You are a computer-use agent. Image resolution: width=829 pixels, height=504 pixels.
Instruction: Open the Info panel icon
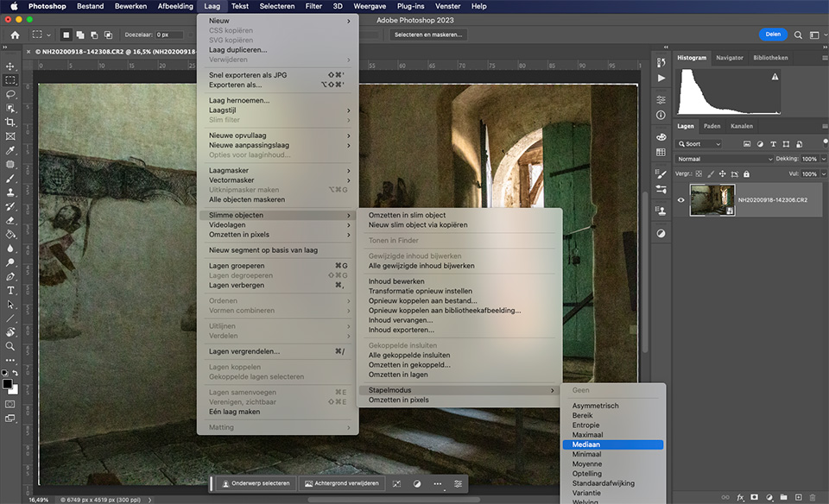click(x=661, y=115)
